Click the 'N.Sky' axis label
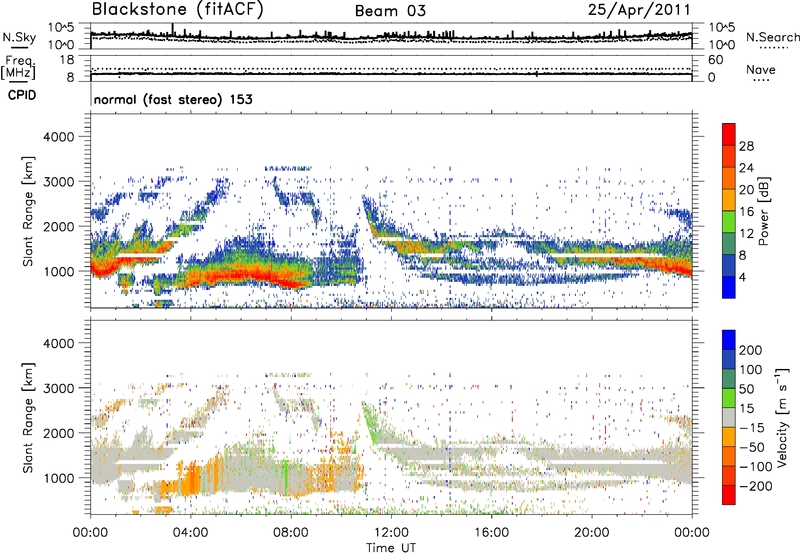This screenshot has width=800, height=554. point(19,37)
